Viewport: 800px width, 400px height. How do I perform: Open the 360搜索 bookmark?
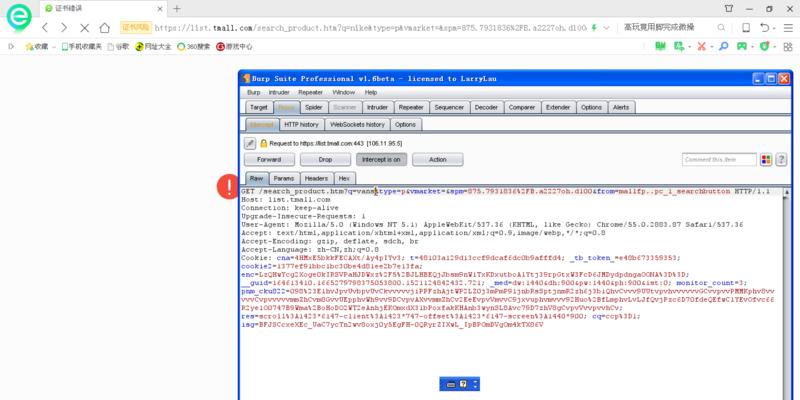tap(193, 46)
